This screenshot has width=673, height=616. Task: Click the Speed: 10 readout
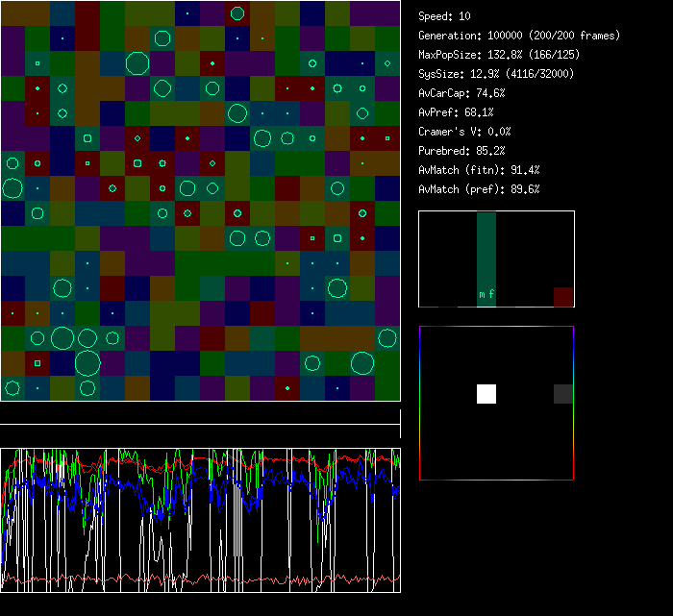pos(445,16)
